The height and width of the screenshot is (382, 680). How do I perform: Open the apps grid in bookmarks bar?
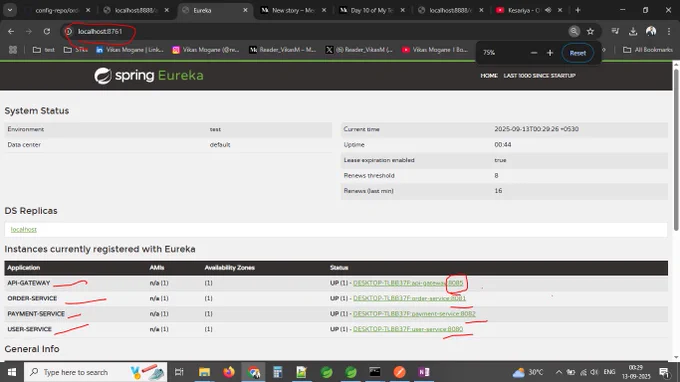click(13, 50)
